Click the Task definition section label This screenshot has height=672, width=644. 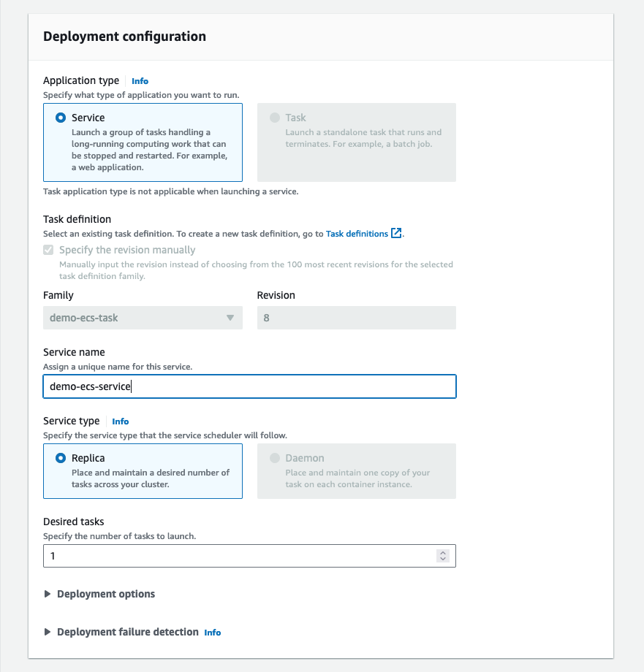(x=77, y=219)
